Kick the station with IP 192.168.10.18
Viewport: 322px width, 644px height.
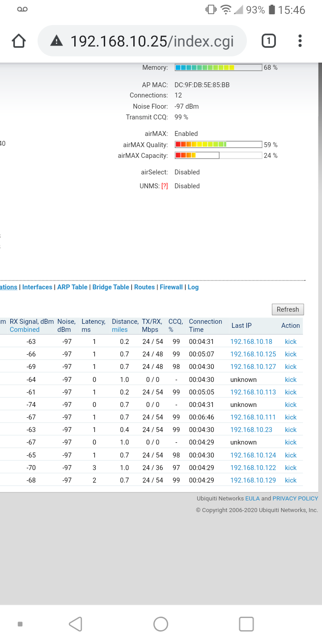[291, 342]
